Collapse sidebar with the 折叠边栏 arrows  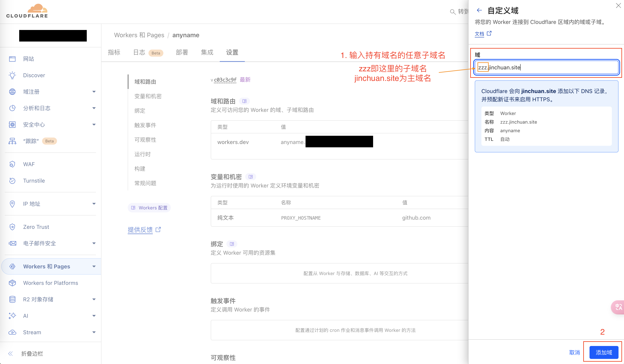point(11,353)
